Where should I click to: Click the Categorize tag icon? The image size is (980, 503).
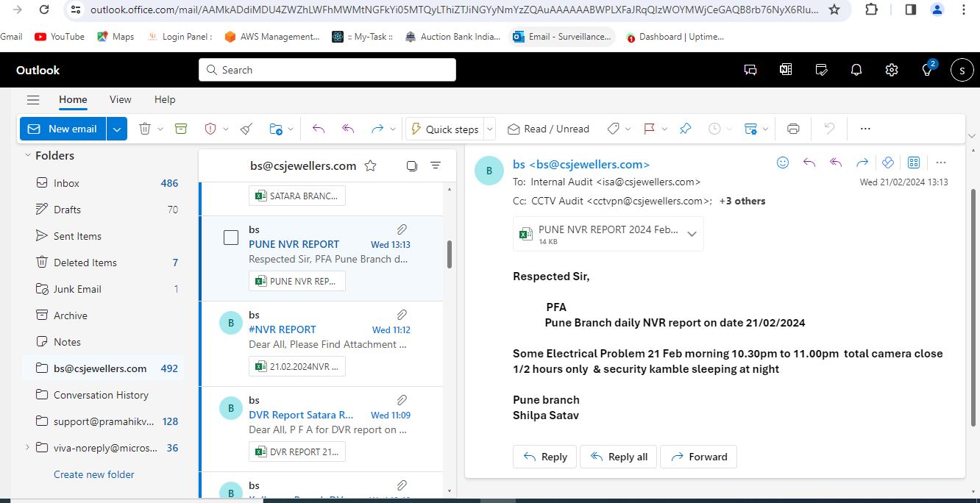point(613,129)
